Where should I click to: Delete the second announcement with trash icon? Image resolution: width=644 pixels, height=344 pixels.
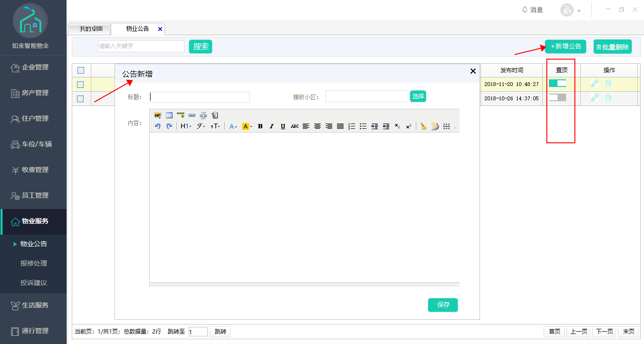click(x=608, y=98)
